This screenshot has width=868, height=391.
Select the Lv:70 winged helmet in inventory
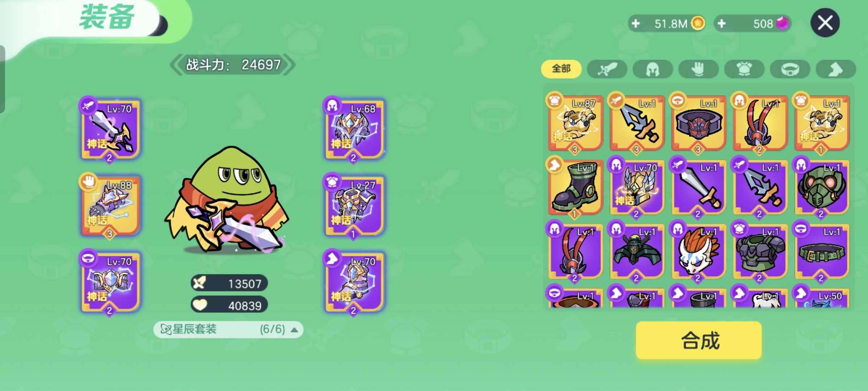[637, 188]
